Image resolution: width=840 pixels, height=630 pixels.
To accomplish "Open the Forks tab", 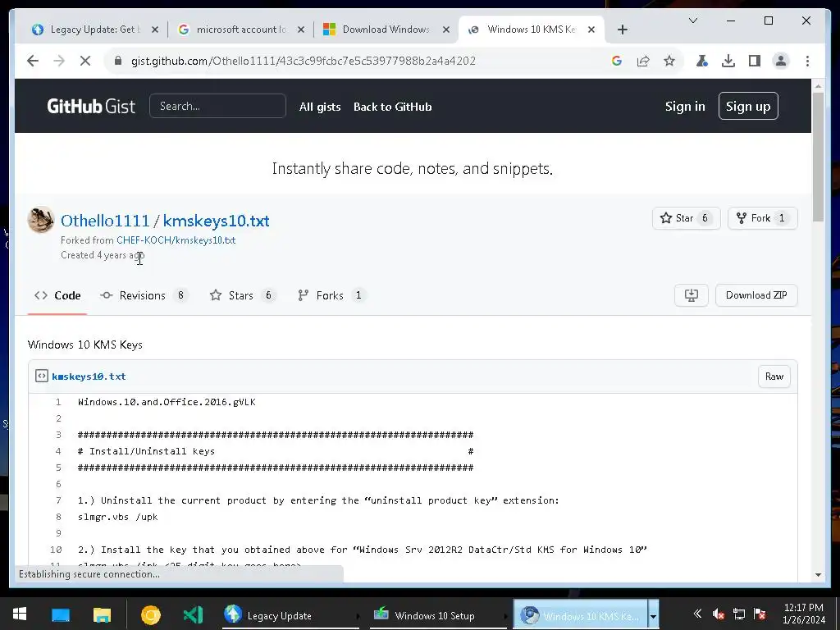I will click(331, 295).
